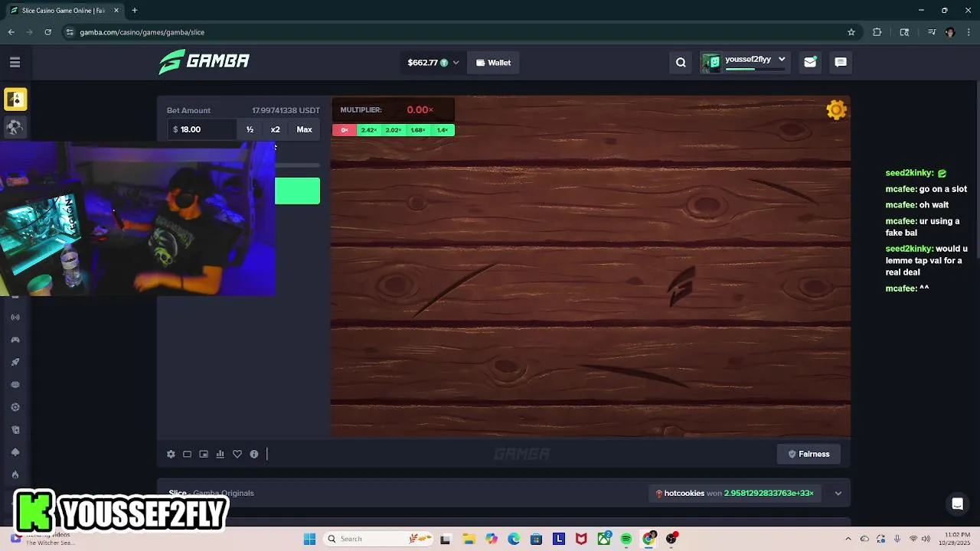This screenshot has height=551, width=980.
Task: Open browser extensions puzzle icon
Action: [877, 32]
